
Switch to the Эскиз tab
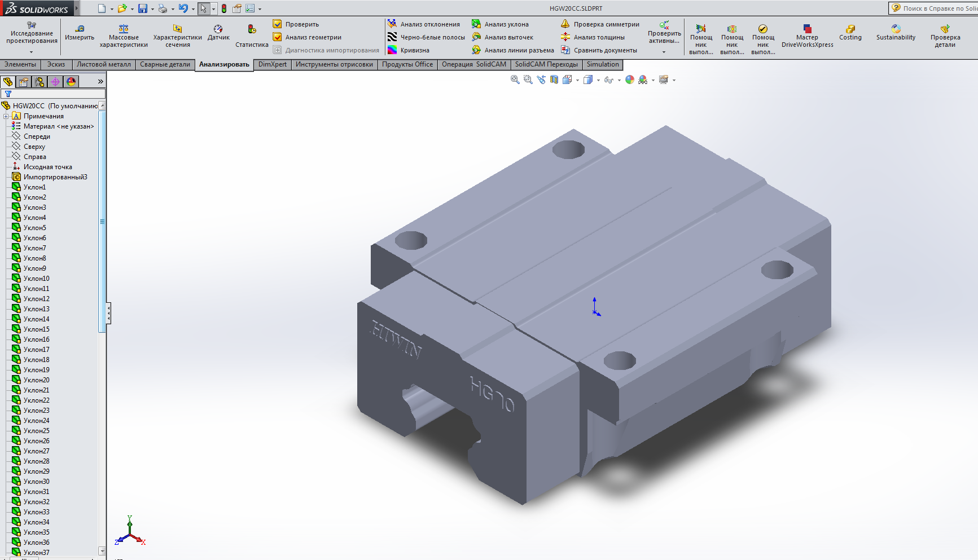tap(56, 64)
